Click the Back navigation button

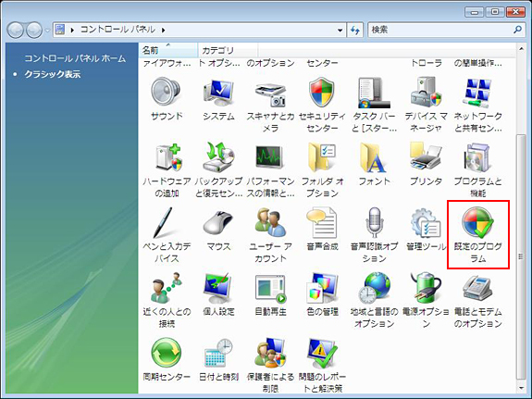(x=16, y=30)
